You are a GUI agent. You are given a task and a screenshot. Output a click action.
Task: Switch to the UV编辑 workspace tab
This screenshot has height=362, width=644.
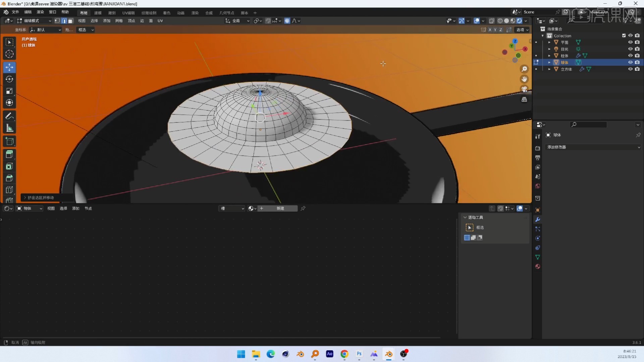(128, 13)
